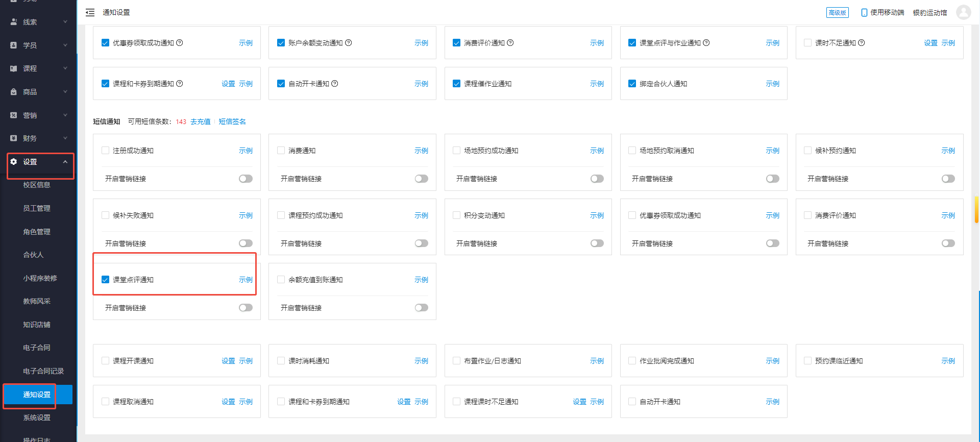
Task: Click the 设置 gear icon
Action: tap(14, 162)
